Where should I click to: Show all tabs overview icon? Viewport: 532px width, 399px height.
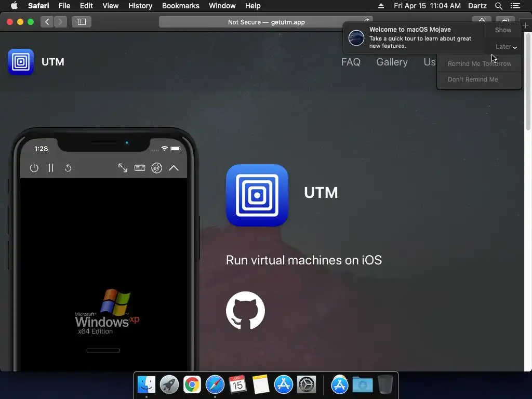[505, 20]
